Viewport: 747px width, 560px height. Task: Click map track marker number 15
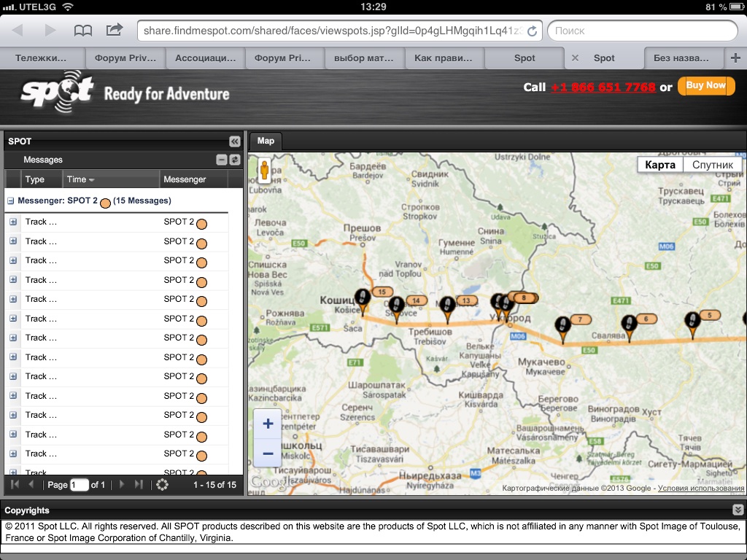coord(363,297)
